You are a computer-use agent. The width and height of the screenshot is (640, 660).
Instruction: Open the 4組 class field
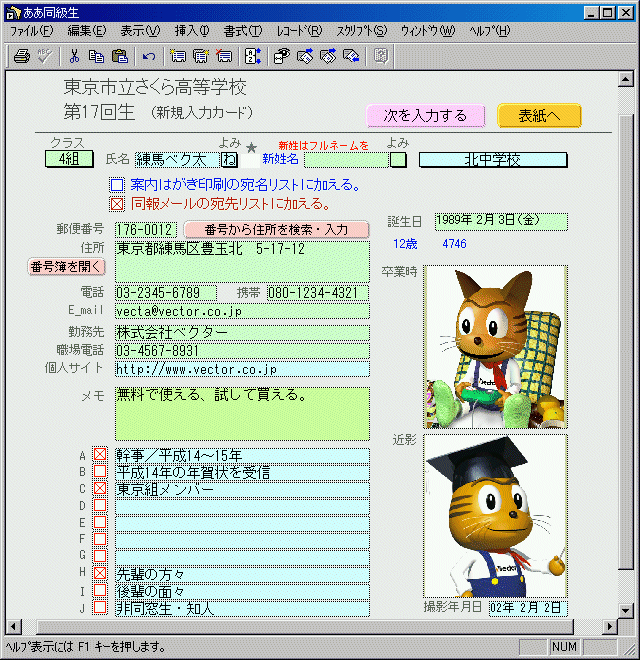(69, 159)
